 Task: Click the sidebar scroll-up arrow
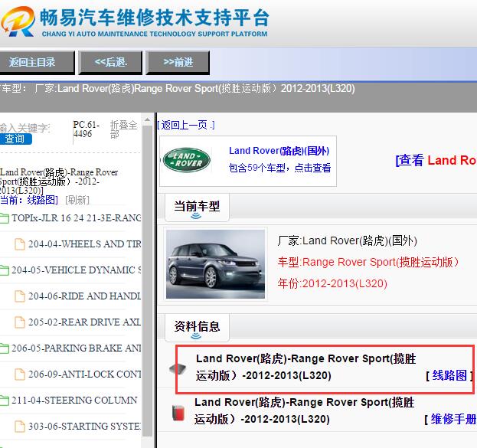pos(148,119)
